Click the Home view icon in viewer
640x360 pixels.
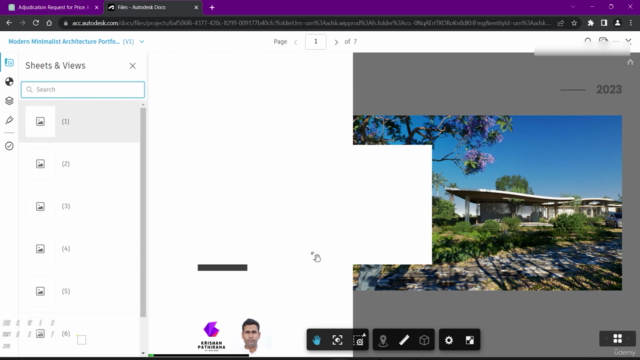pos(630,62)
